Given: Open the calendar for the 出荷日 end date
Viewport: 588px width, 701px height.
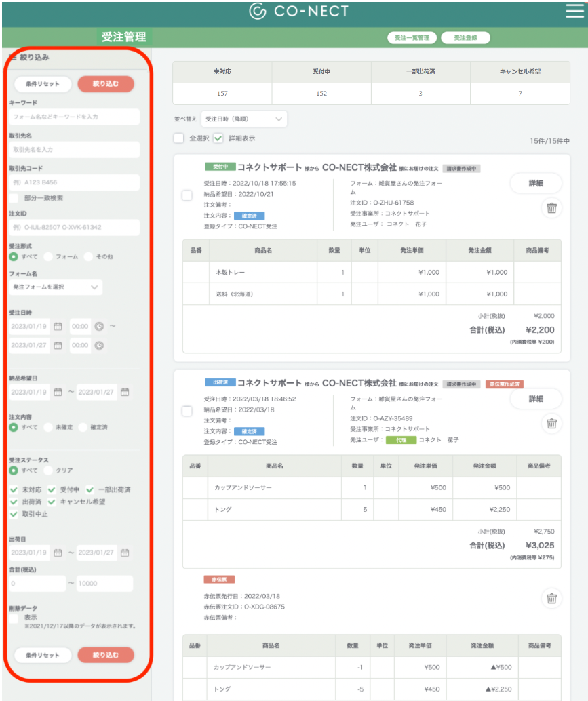Looking at the screenshot, I should (x=125, y=553).
